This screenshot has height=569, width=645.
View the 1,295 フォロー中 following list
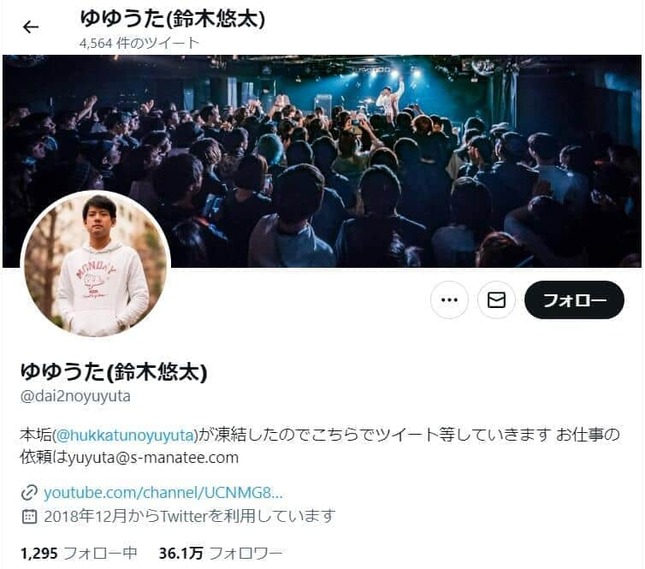79,553
